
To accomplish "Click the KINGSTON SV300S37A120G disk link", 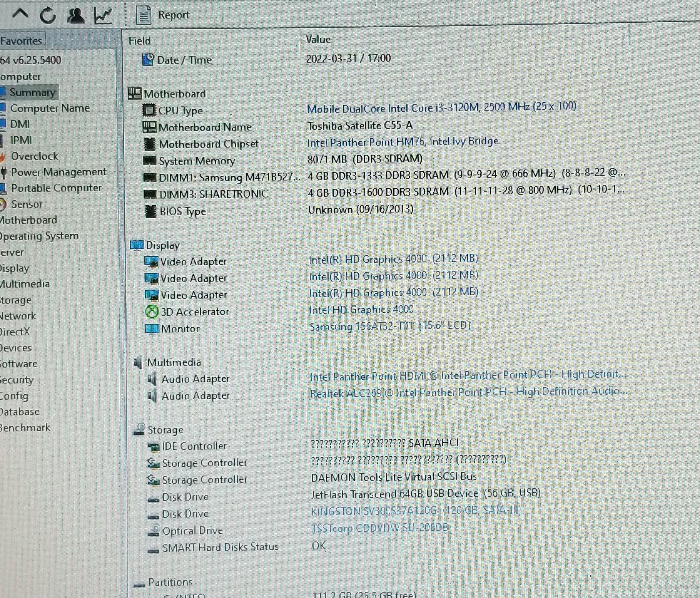I will 416,511.
